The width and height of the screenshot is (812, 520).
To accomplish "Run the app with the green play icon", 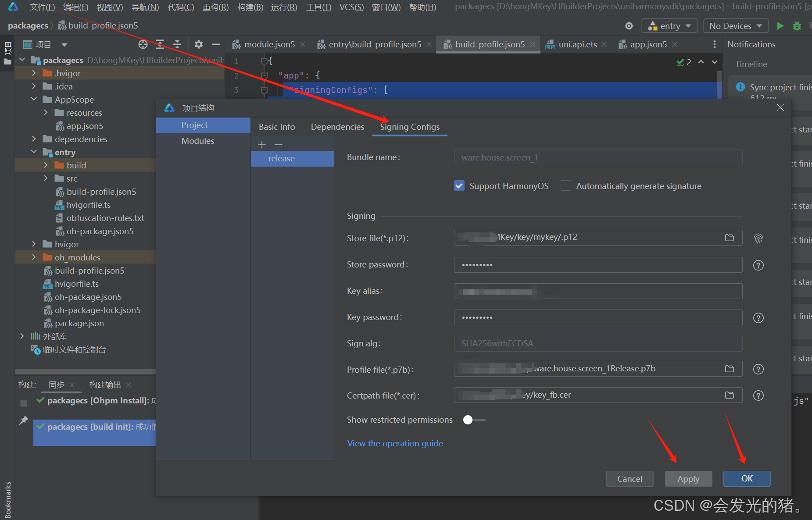I will tap(780, 26).
